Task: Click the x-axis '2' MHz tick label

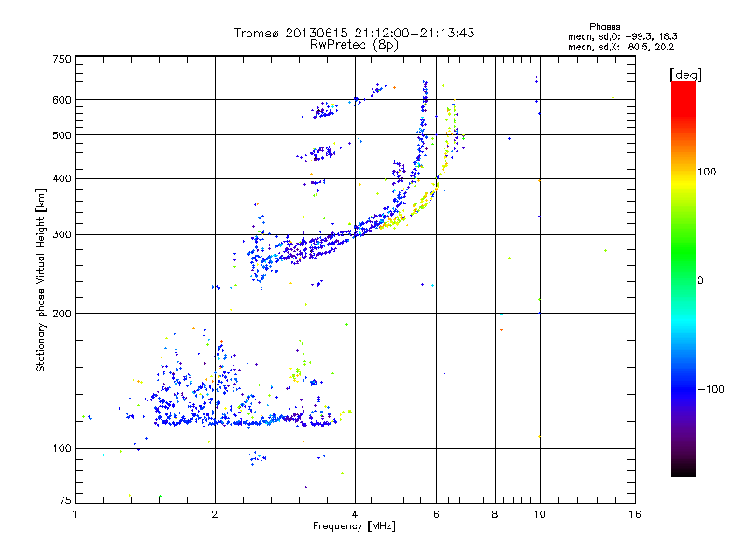Action: click(215, 514)
